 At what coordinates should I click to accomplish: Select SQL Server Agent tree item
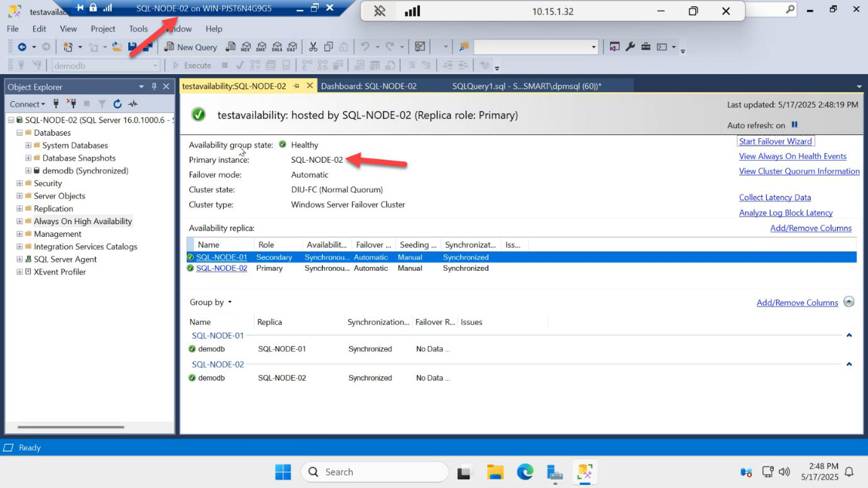pos(65,259)
